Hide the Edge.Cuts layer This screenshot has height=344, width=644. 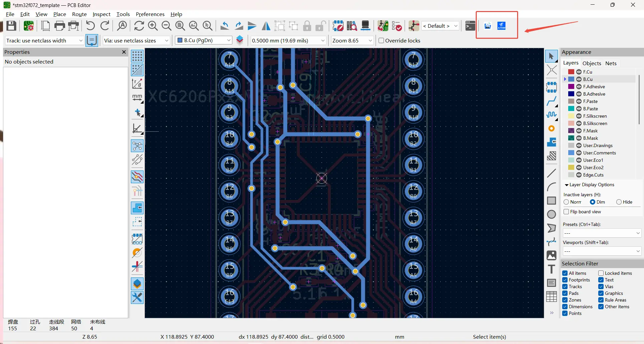pos(579,175)
